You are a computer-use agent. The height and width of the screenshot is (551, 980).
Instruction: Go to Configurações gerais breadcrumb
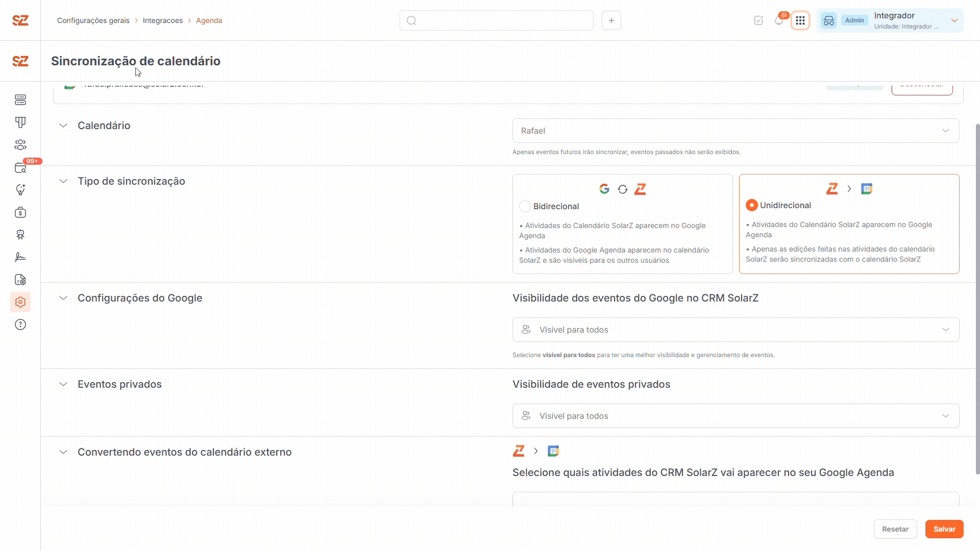coord(93,20)
